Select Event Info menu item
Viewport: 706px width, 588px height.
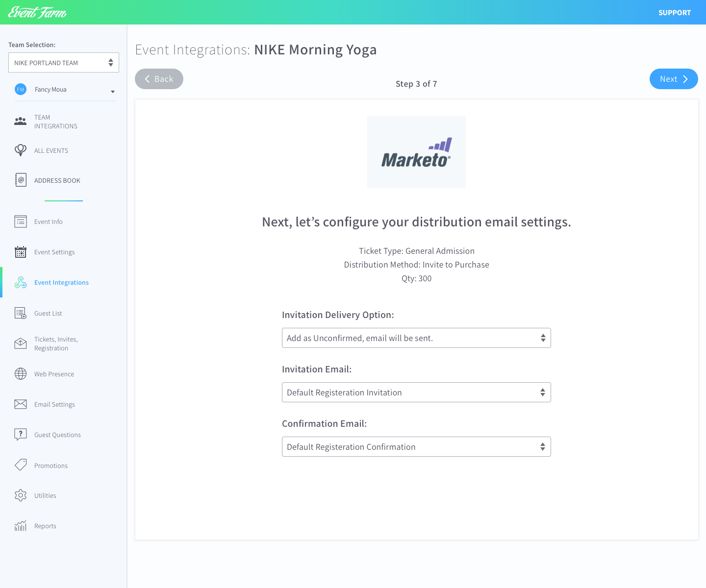click(49, 221)
